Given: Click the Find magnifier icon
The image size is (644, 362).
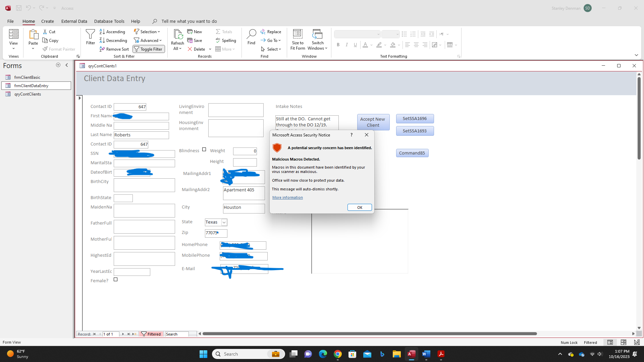Looking at the screenshot, I should pos(251,34).
